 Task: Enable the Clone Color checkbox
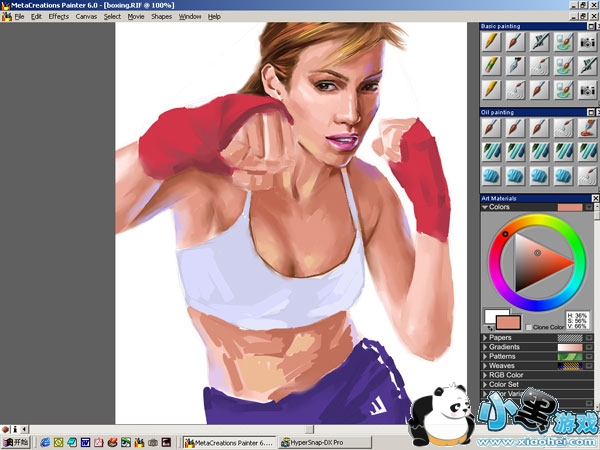click(529, 328)
